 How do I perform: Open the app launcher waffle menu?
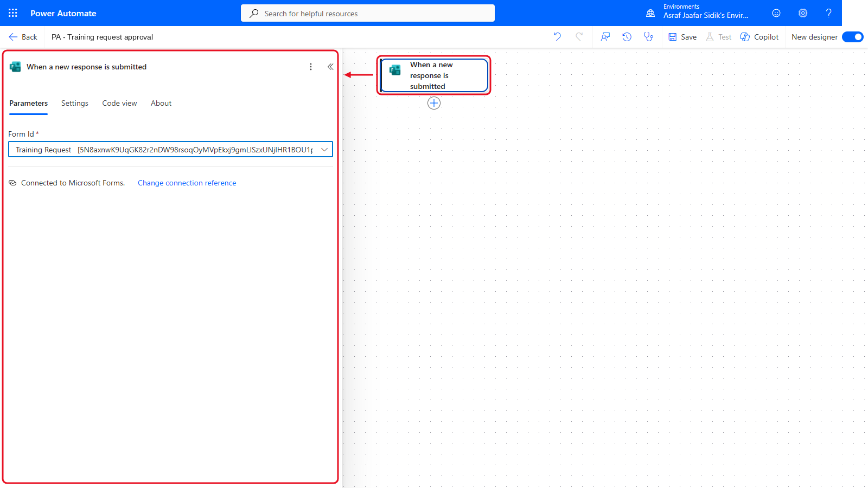[x=13, y=13]
